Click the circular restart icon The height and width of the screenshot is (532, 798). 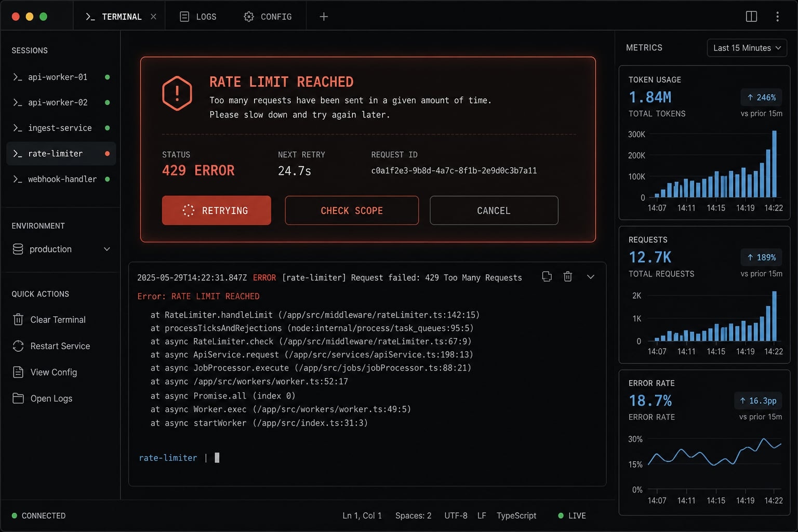[x=18, y=346]
